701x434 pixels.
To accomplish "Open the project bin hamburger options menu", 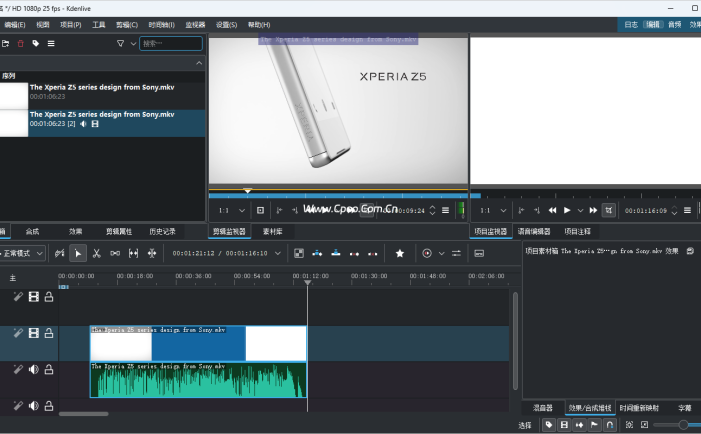I will 51,43.
